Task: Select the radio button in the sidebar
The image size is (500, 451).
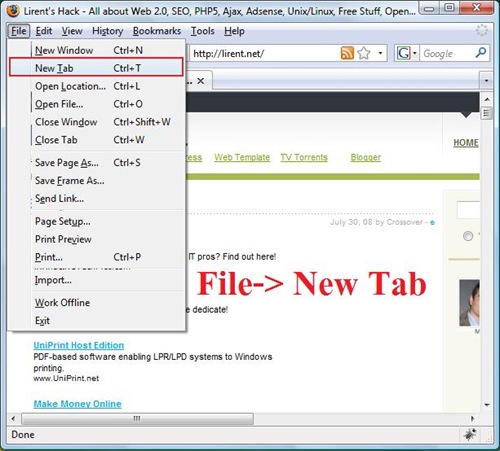Action: pos(468,236)
